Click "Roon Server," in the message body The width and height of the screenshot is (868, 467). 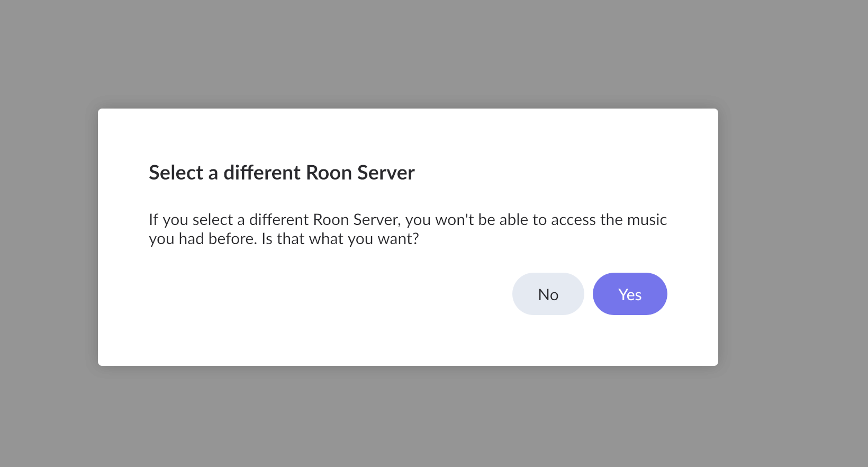(357, 220)
